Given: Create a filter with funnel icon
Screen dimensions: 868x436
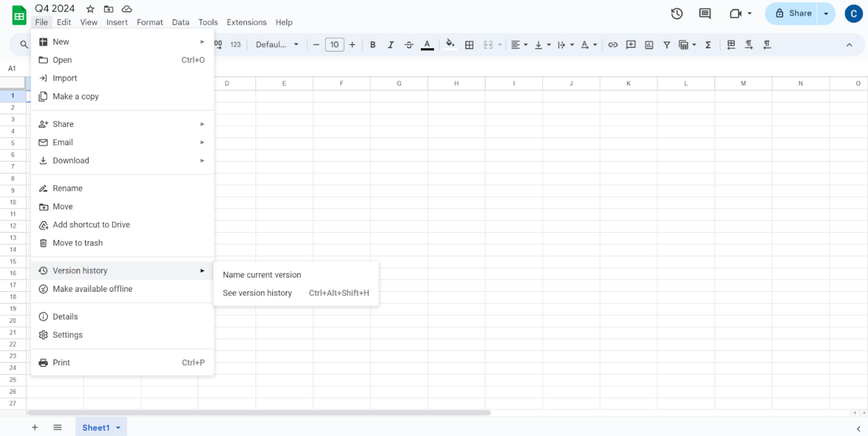Looking at the screenshot, I should [666, 45].
